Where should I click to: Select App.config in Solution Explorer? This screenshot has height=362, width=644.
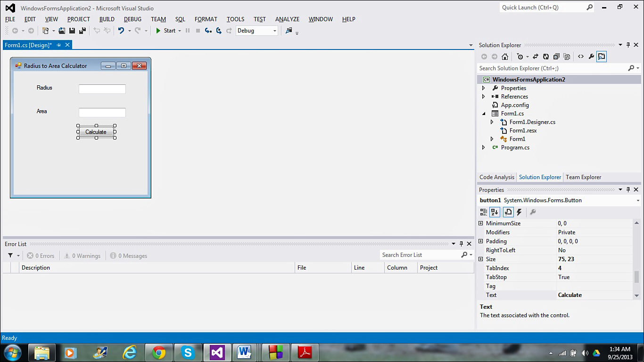(515, 105)
